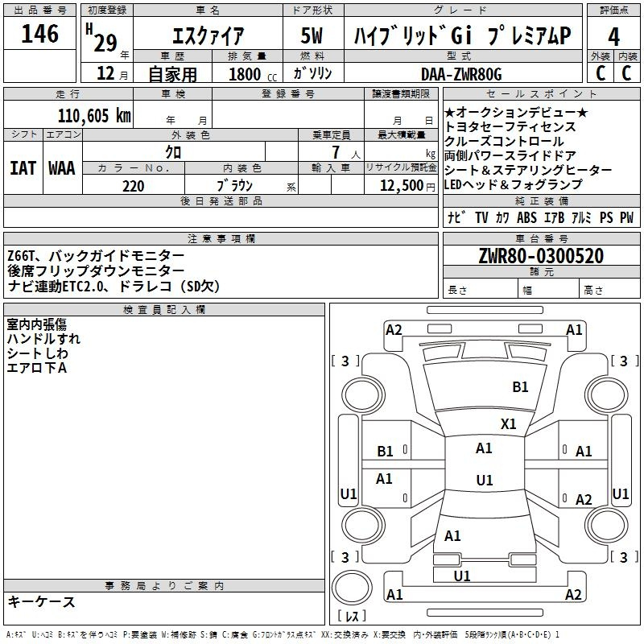
Task: Select the [レス] marker below the car diagram
Action: pyautogui.click(x=351, y=617)
